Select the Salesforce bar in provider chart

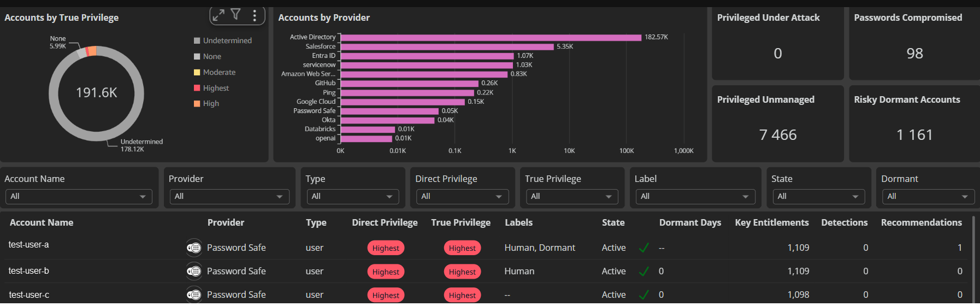click(x=447, y=46)
